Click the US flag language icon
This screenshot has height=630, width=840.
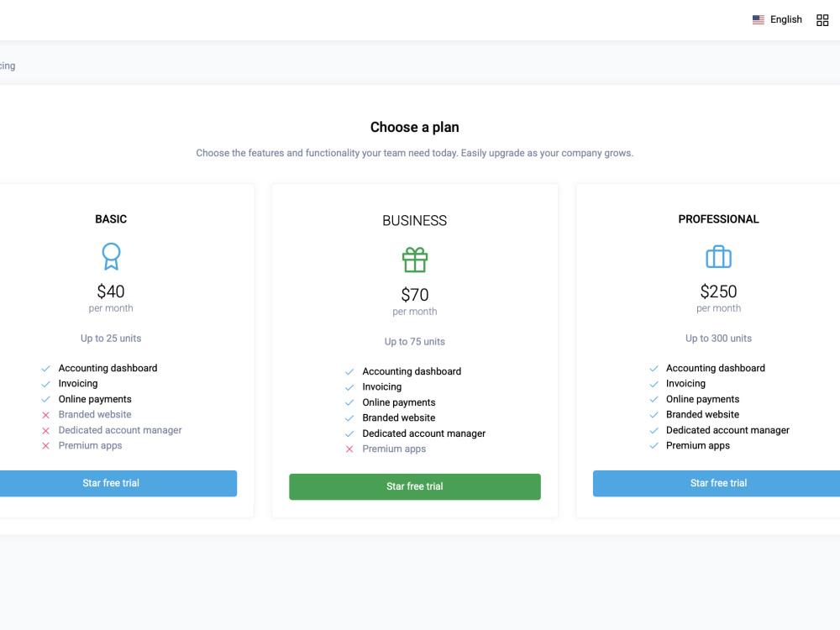(x=758, y=20)
